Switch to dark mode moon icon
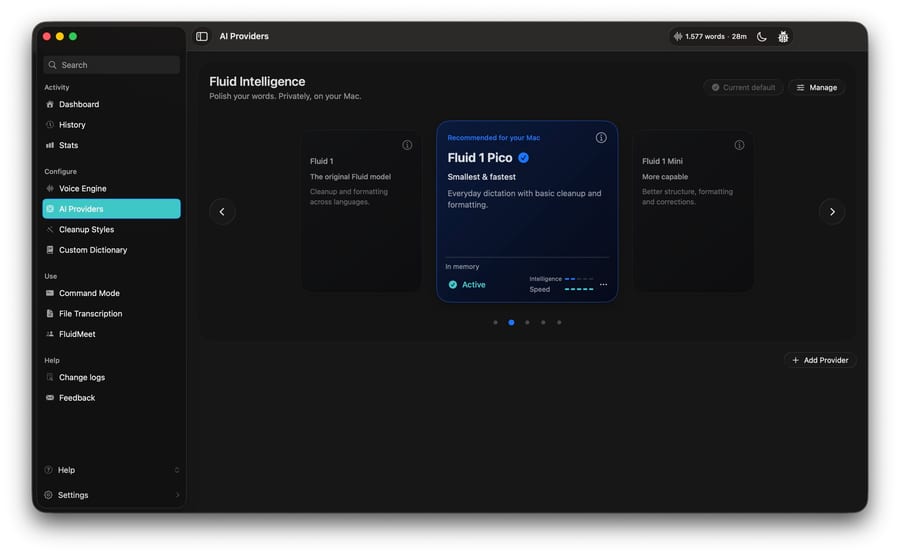Viewport: 900px width, 555px height. 761,37
